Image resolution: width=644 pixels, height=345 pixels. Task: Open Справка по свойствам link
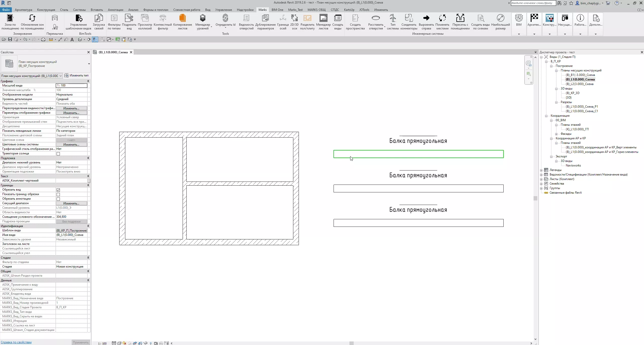[16, 342]
